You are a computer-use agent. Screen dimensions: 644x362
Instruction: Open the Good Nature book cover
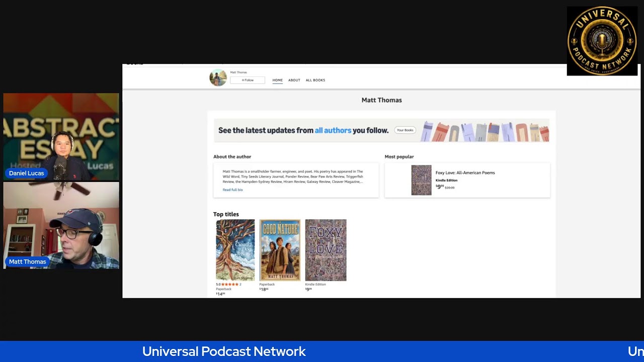[280, 250]
